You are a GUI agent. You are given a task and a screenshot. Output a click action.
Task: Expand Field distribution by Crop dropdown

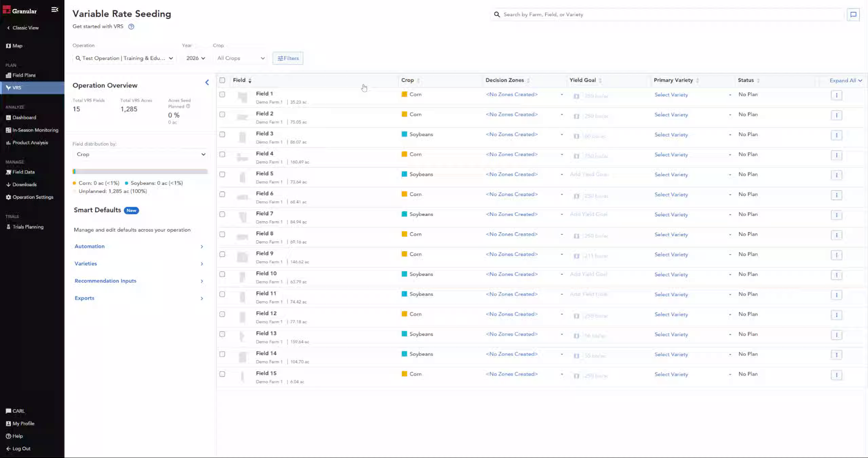pyautogui.click(x=141, y=154)
